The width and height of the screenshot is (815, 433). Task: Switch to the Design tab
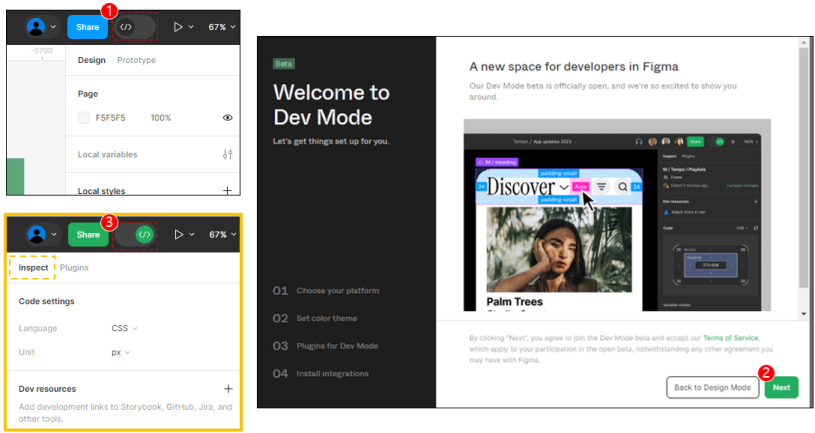[x=91, y=60]
